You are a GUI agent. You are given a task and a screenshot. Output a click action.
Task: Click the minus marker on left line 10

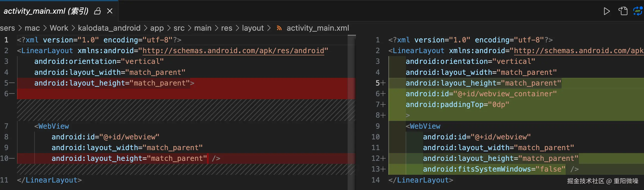(12, 158)
